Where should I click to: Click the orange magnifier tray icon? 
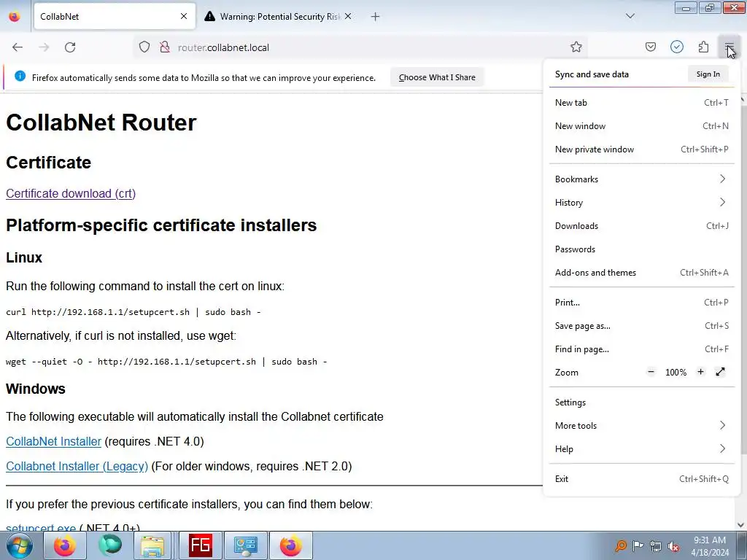tap(620, 545)
